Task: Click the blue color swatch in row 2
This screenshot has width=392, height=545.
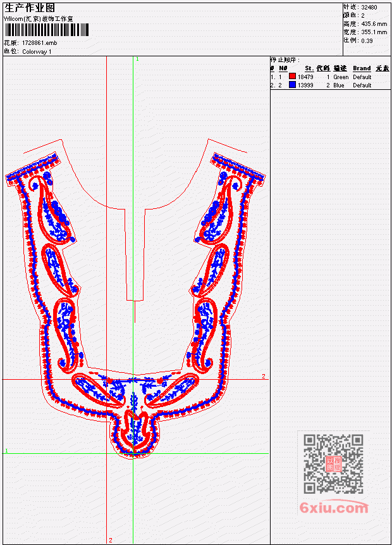Action: 292,85
